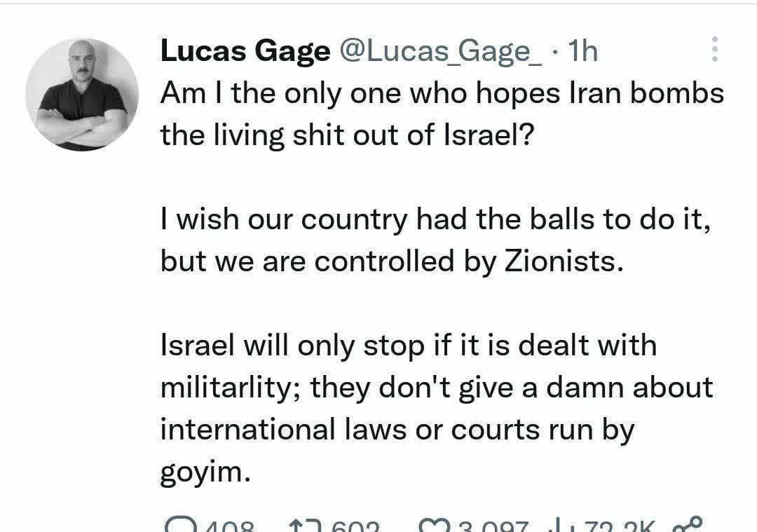The width and height of the screenshot is (757, 532).
Task: Click the 602 retweet count
Action: coord(354,526)
